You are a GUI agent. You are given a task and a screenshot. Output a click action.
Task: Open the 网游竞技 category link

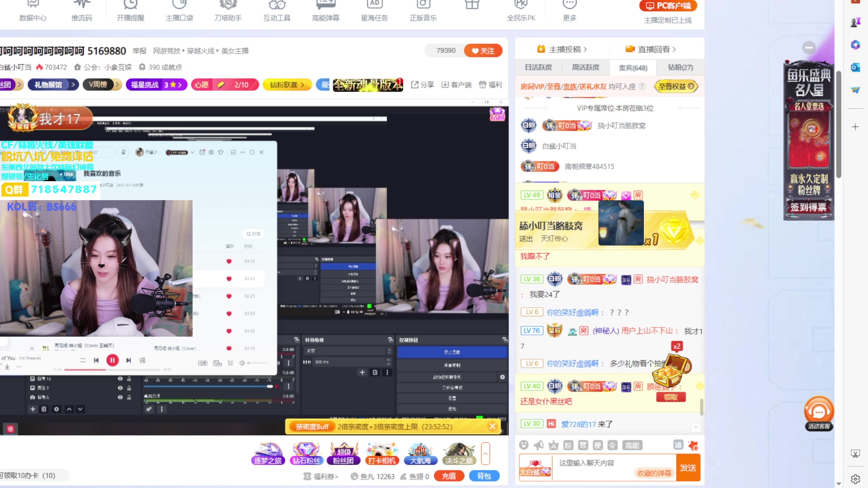[x=166, y=51]
